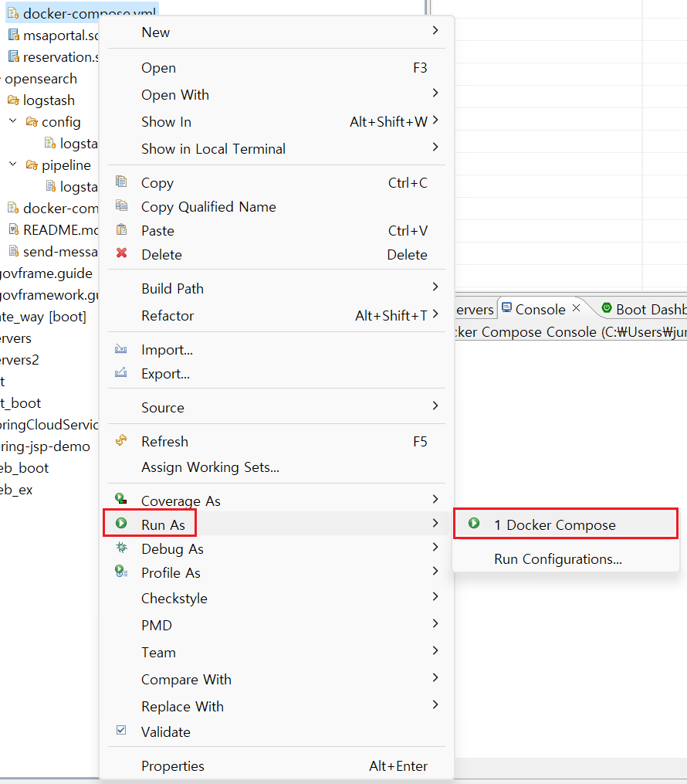
Task: Select Properties from context menu
Action: click(x=173, y=766)
